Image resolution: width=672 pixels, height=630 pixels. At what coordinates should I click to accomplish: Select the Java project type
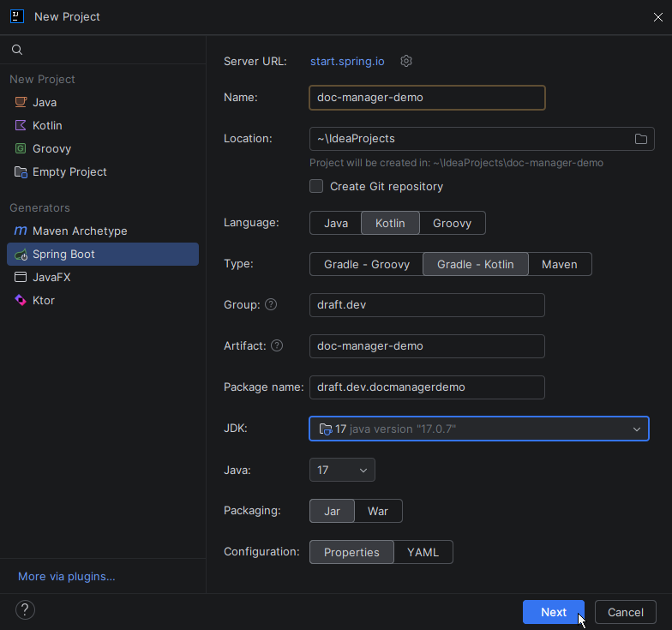coord(103,103)
